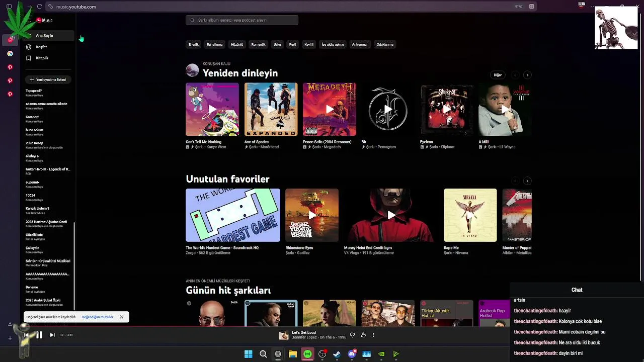Play Money Heist End Credit bgm thumbnail
The image size is (644, 362).
[391, 215]
